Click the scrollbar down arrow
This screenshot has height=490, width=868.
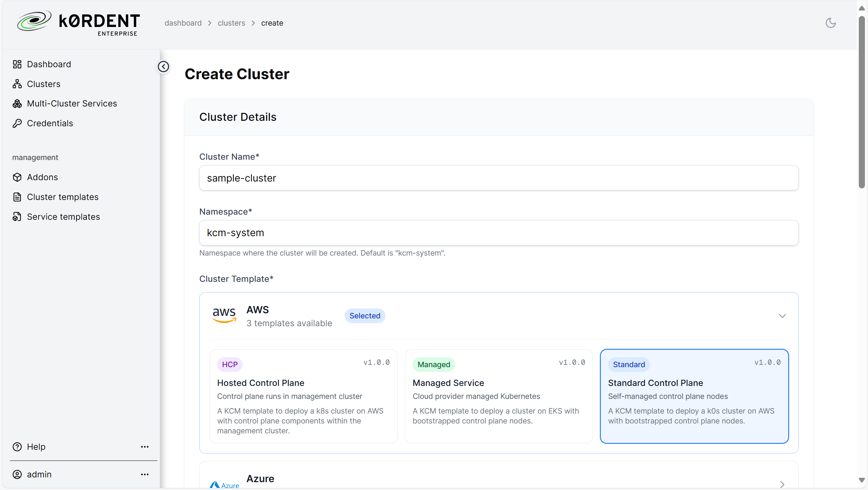point(862,479)
